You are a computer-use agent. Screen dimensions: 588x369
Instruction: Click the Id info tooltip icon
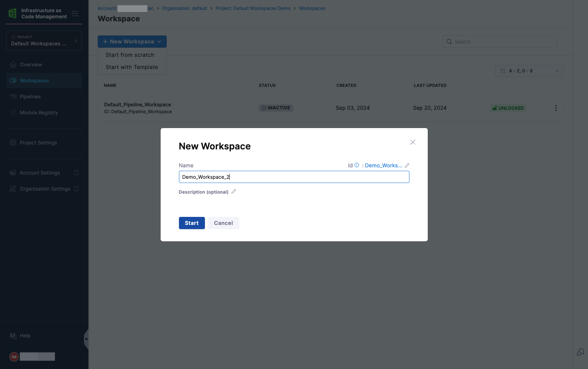click(x=357, y=165)
